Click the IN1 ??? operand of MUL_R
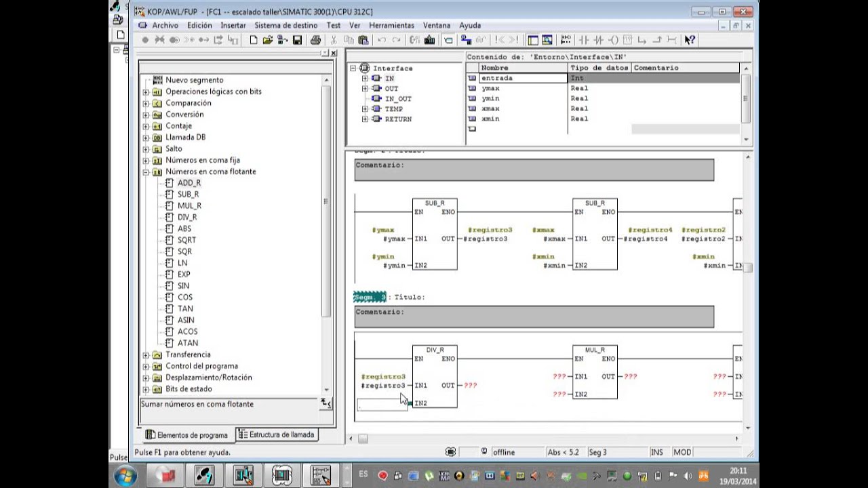The image size is (868, 488). [x=559, y=376]
